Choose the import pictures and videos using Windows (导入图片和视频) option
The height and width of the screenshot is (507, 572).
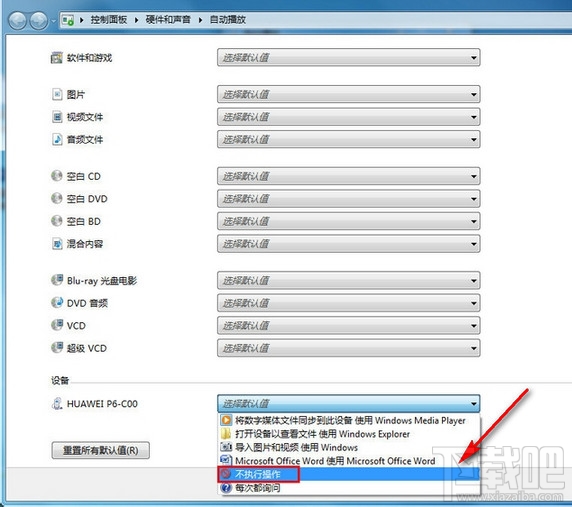point(349,447)
